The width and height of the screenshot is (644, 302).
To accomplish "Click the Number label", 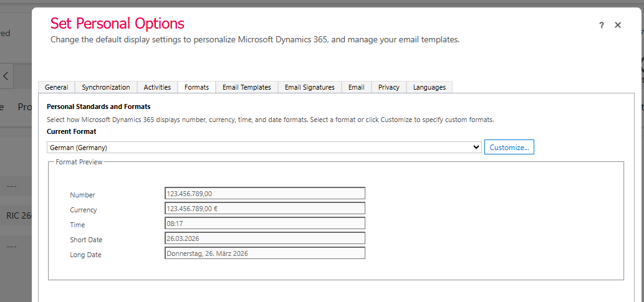I will (82, 195).
